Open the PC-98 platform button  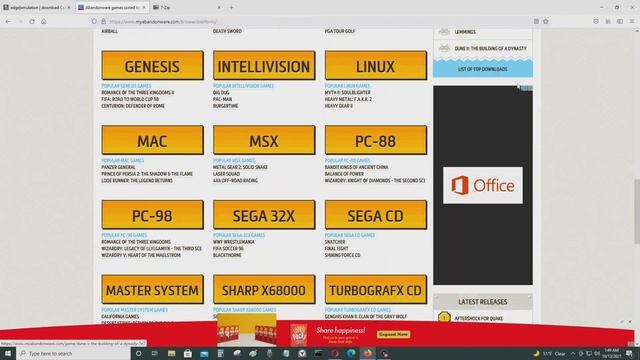tap(152, 215)
